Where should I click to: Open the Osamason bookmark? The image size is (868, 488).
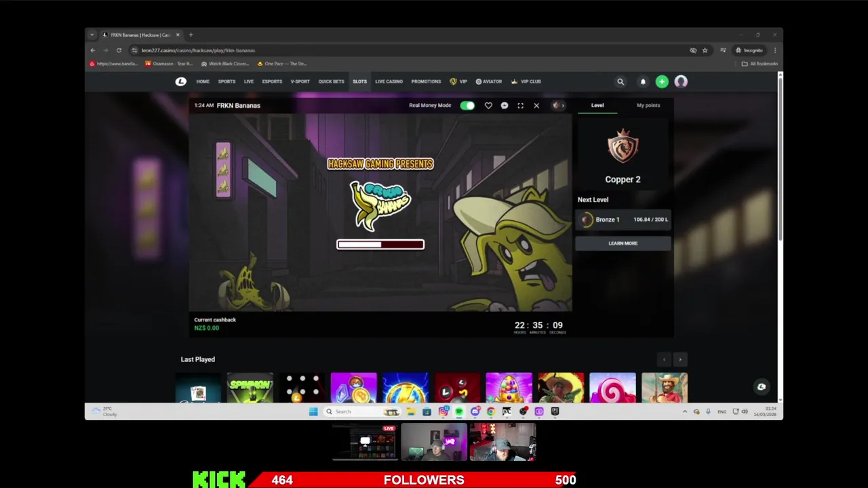point(169,64)
